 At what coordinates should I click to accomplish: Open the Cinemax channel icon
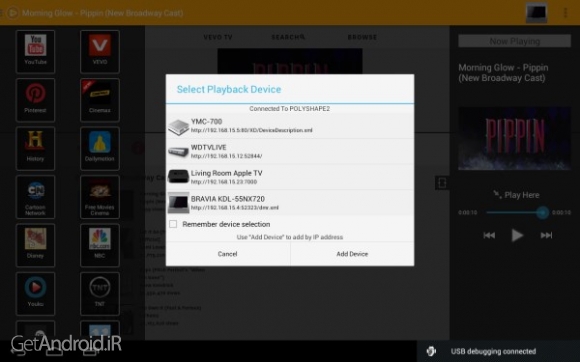[x=100, y=100]
